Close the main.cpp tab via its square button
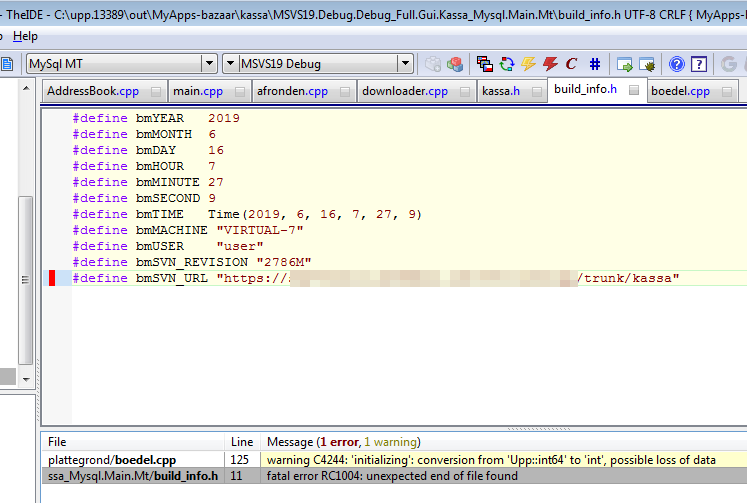747x503 pixels. click(240, 91)
